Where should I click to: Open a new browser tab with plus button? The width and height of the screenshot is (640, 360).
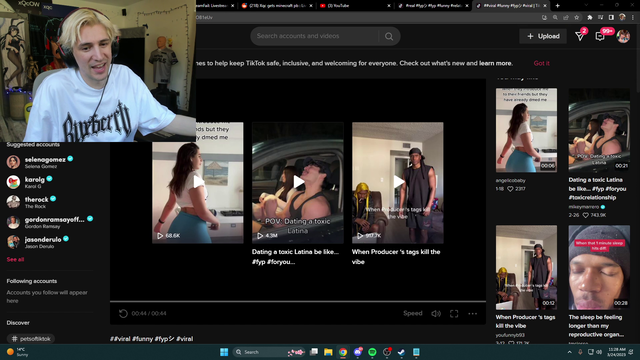pos(557,6)
